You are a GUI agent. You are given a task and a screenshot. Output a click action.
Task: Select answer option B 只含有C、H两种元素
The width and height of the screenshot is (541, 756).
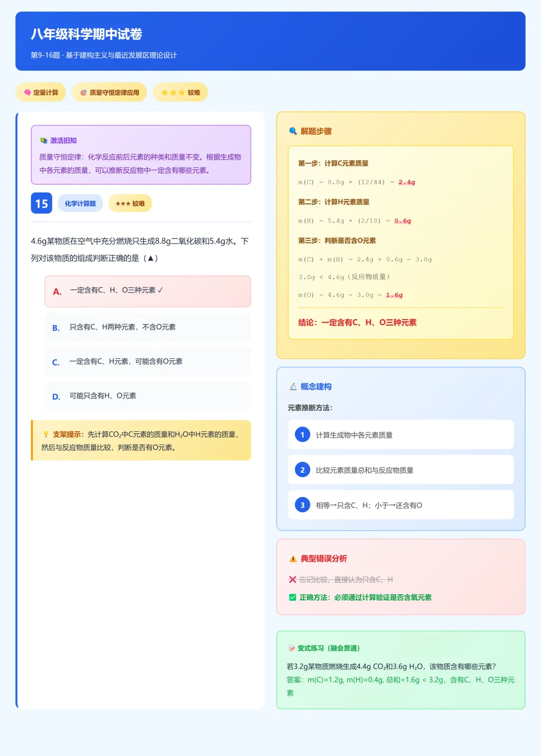[x=147, y=327]
